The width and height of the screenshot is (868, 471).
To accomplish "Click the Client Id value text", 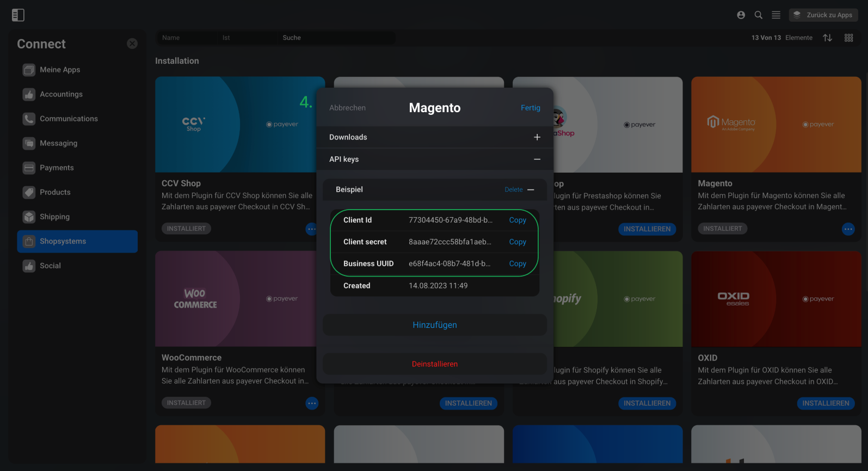I will 451,220.
